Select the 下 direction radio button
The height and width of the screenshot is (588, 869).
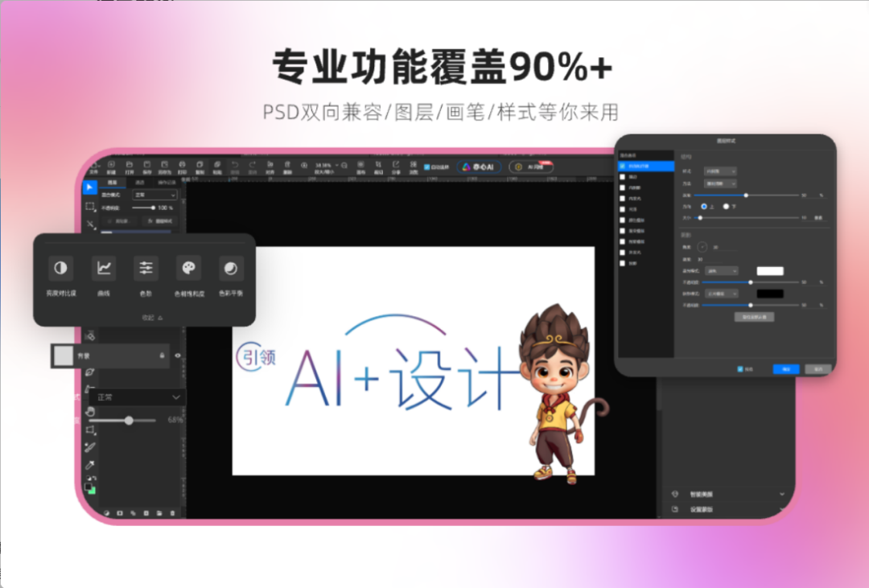[x=726, y=206]
